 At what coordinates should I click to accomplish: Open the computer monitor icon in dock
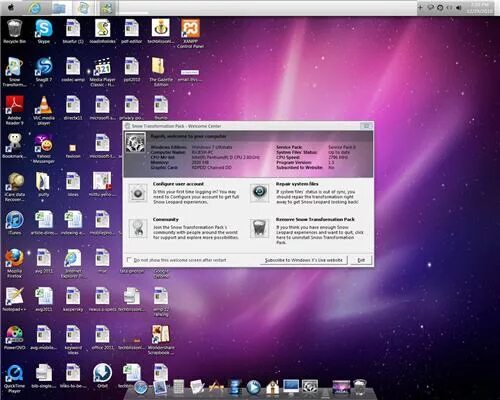pos(291,387)
